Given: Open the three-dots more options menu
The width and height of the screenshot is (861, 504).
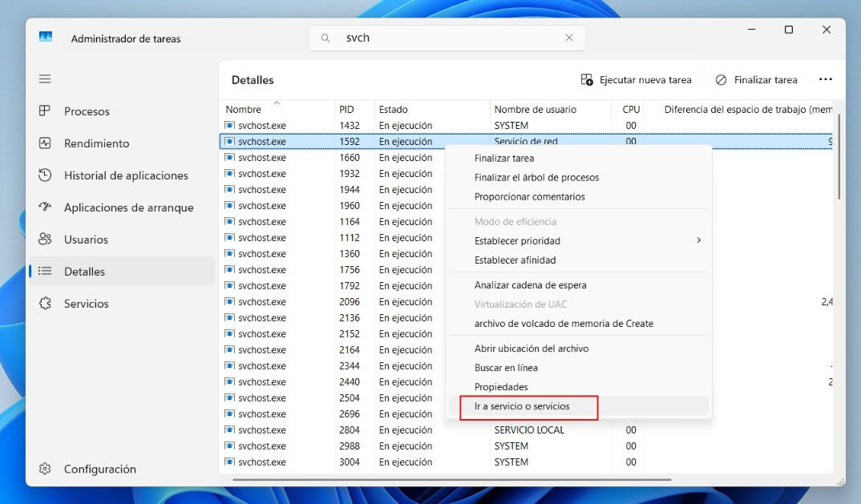Looking at the screenshot, I should coord(825,79).
